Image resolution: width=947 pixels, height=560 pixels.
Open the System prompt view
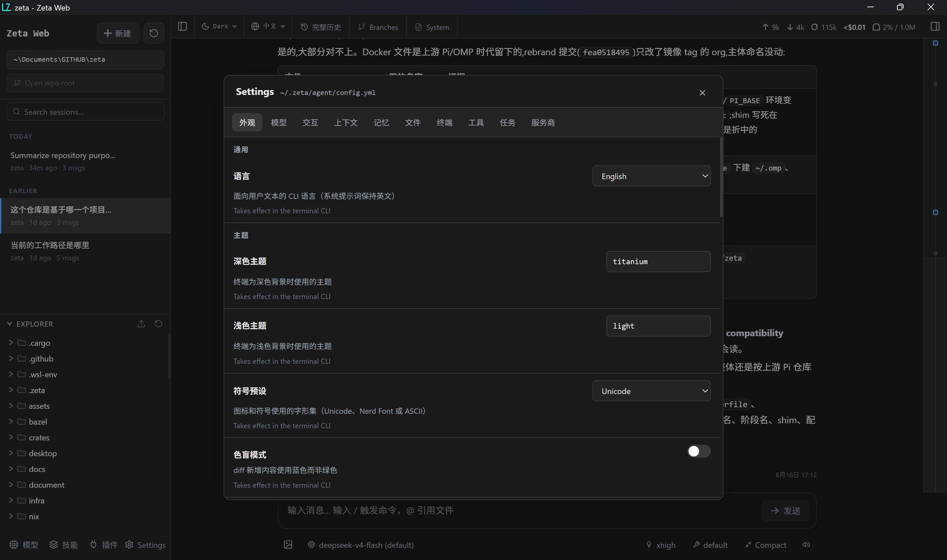[x=432, y=27]
